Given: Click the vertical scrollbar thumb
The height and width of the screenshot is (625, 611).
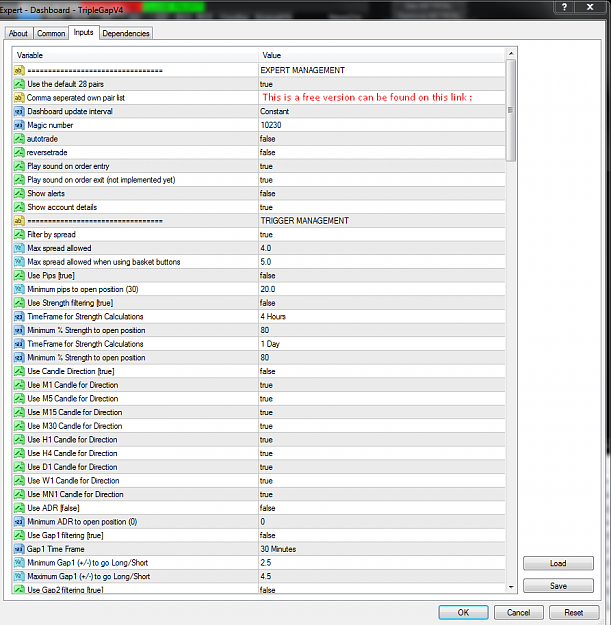Looking at the screenshot, I should click(511, 110).
